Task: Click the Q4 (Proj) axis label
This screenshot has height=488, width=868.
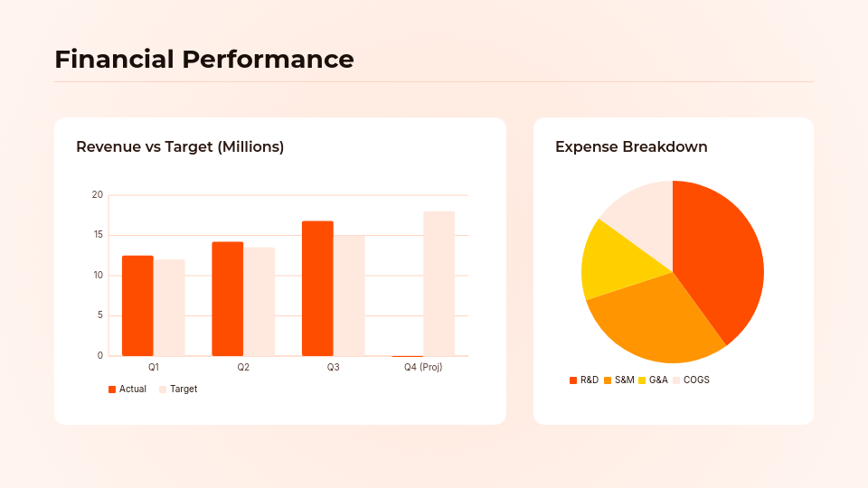Action: [423, 368]
